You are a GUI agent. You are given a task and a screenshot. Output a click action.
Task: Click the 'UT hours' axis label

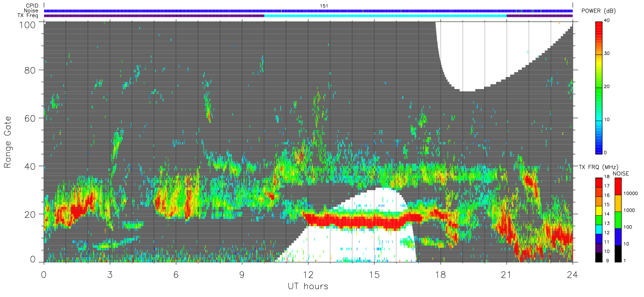click(308, 286)
